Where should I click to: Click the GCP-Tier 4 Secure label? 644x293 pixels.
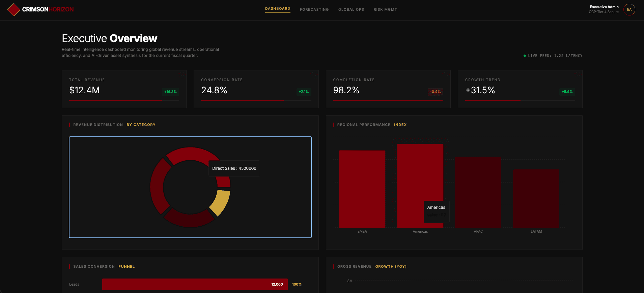click(604, 12)
